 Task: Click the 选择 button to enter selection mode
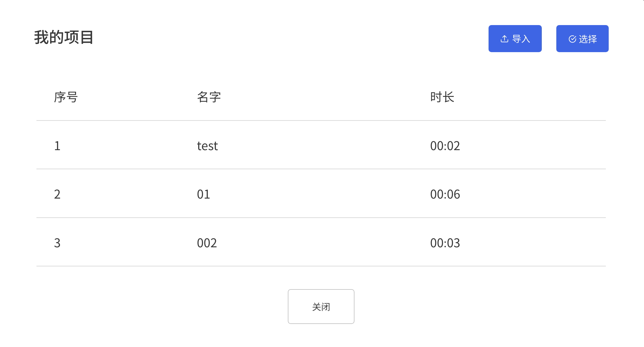[x=582, y=39]
